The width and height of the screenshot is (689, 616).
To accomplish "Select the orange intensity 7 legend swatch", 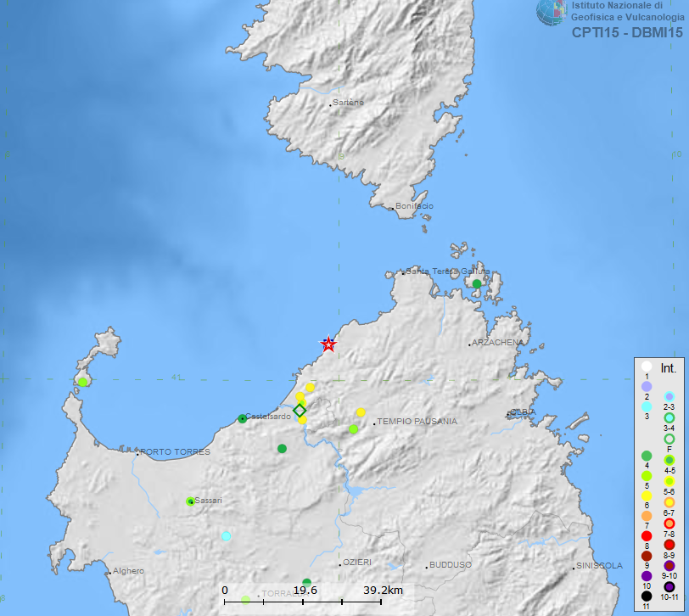I will pos(647,516).
